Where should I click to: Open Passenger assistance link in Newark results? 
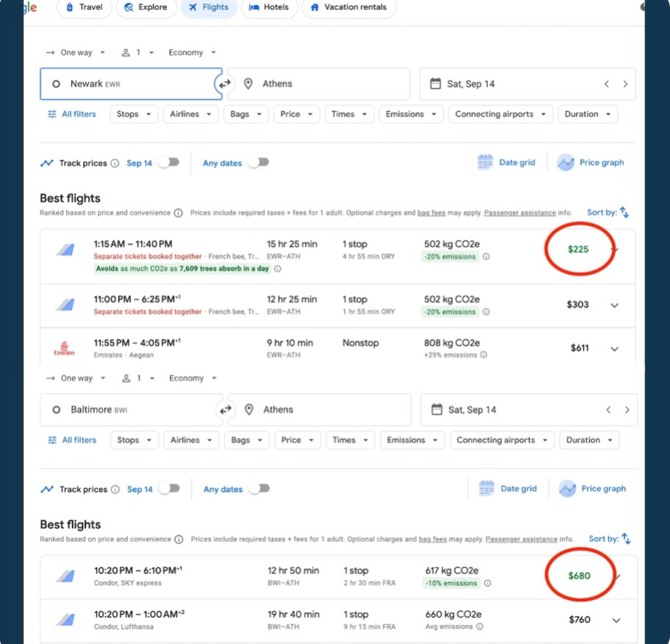point(519,213)
